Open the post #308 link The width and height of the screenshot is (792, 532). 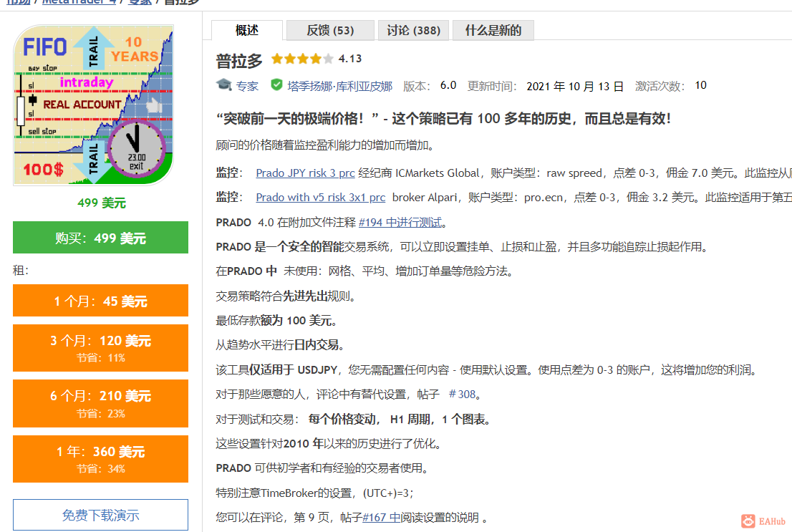[462, 394]
